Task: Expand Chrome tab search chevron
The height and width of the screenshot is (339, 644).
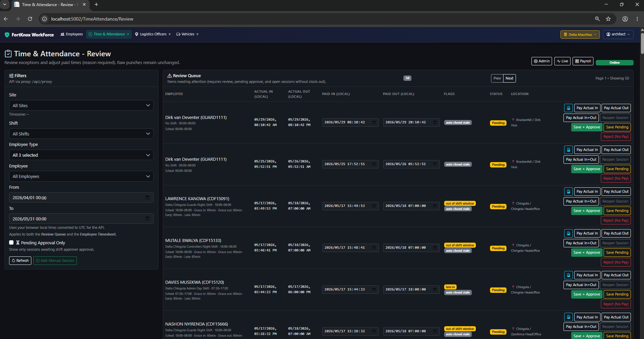Action: pyautogui.click(x=5, y=4)
